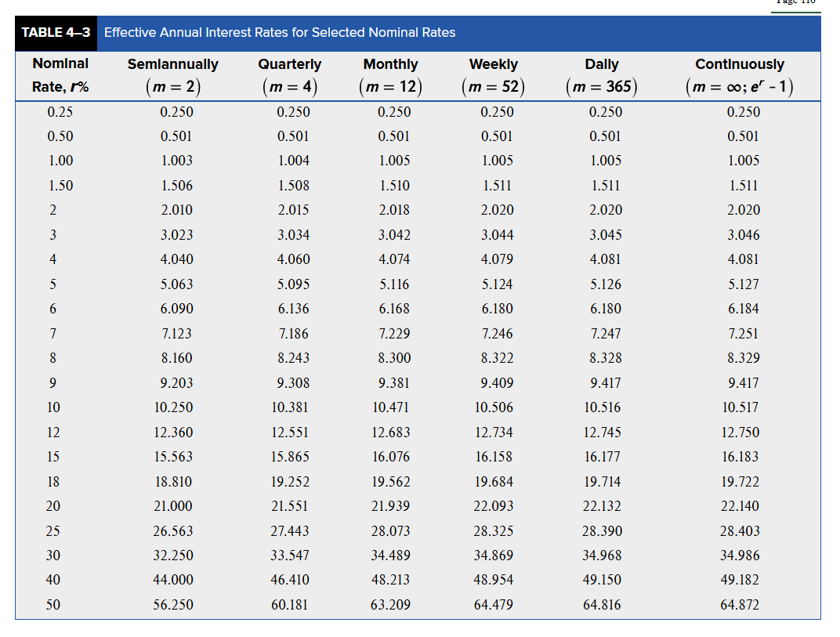
Task: Select the Weekly (m = 52) column header
Action: (493, 76)
